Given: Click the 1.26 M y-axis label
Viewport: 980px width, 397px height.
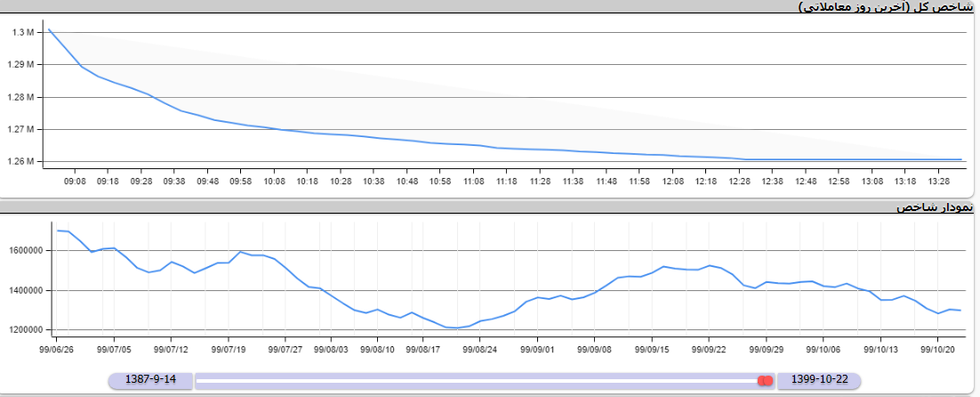Looking at the screenshot, I should click(x=23, y=162).
